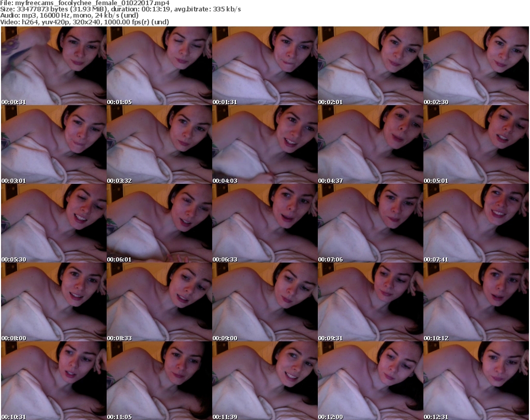Select the thumbnail stamped 00:02:30

coord(476,66)
